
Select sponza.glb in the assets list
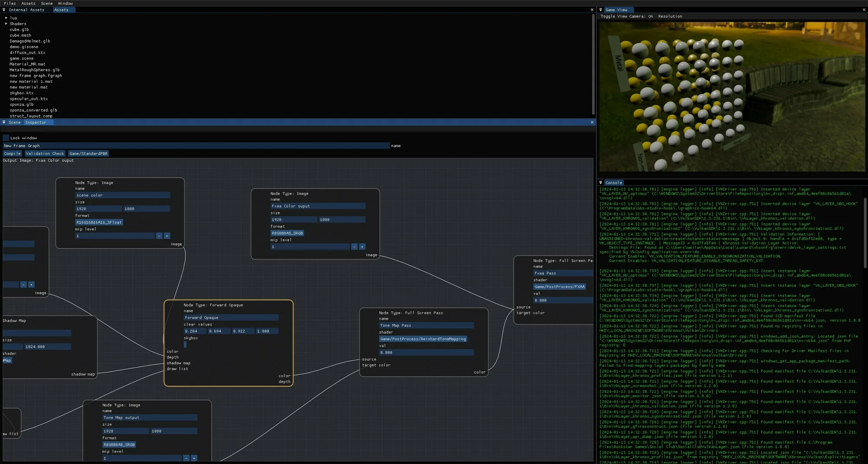[22, 105]
